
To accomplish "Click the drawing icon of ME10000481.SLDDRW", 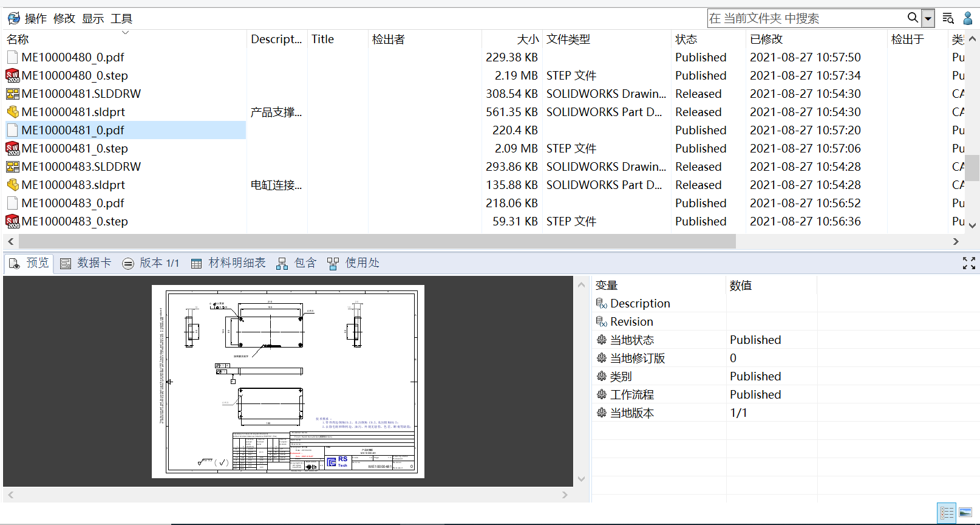I will pos(12,94).
